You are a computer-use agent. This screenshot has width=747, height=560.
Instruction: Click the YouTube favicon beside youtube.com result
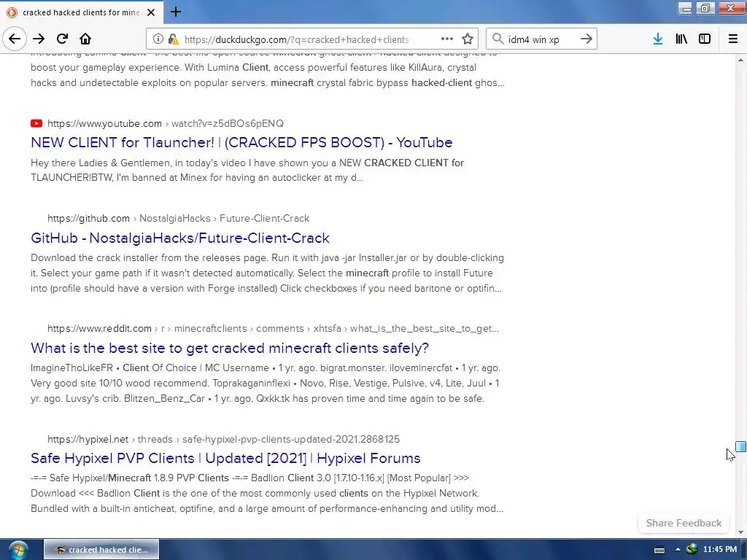click(36, 124)
